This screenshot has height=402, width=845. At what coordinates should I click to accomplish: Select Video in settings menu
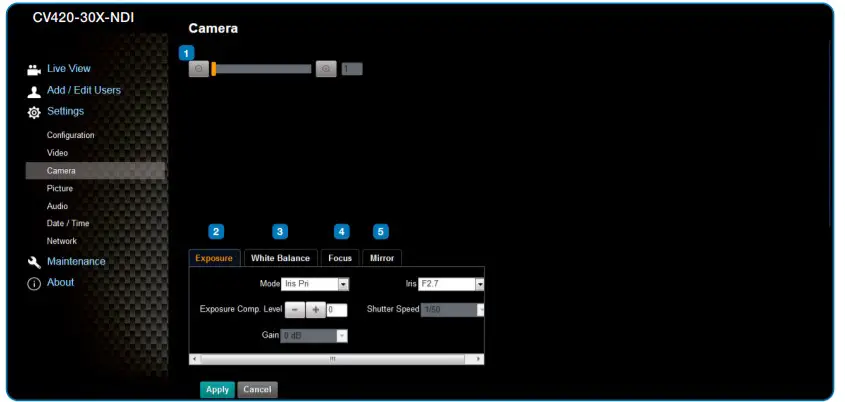pyautogui.click(x=57, y=153)
